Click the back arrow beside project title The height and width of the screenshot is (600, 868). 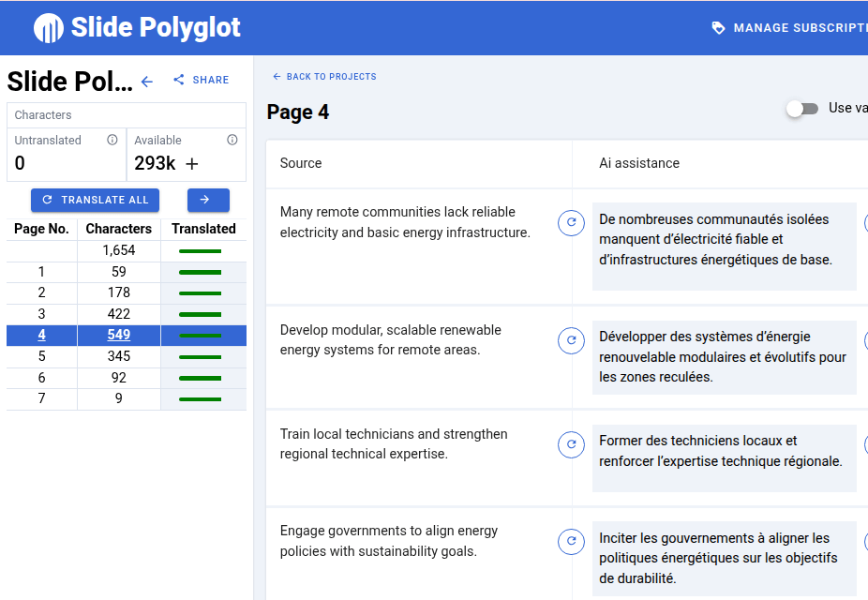point(147,82)
